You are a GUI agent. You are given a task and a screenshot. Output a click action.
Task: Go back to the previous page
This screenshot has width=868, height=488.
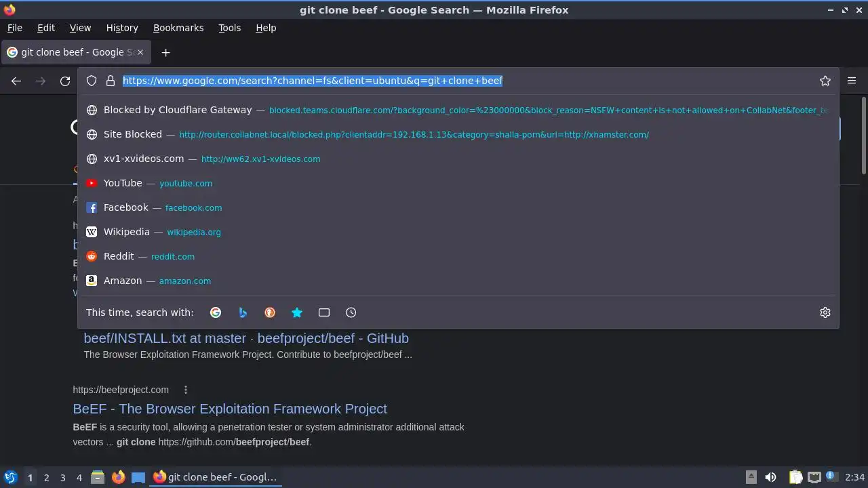click(16, 81)
